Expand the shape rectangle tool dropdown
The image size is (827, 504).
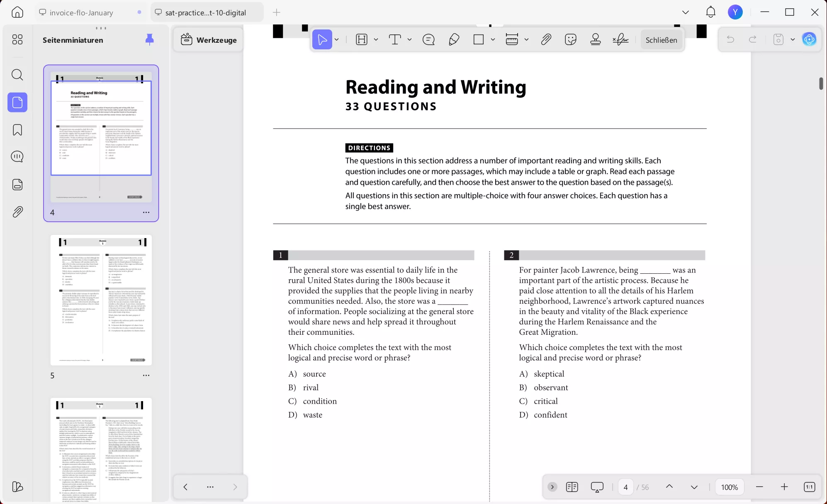(493, 40)
